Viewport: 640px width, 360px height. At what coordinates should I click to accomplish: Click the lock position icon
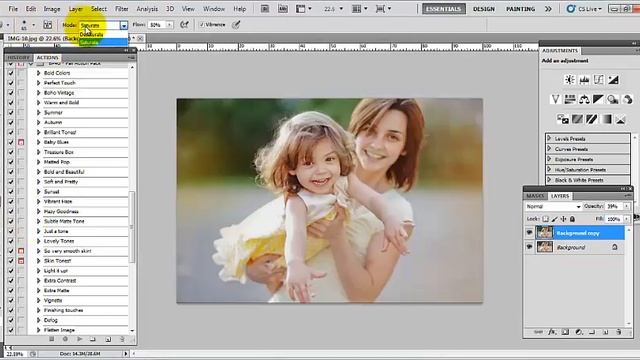click(563, 219)
